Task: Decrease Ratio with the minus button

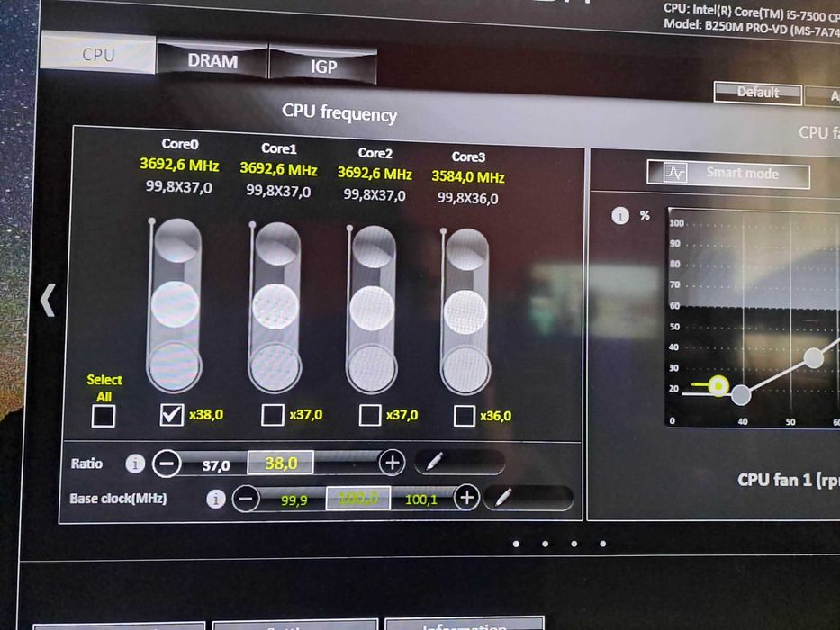Action: [167, 463]
